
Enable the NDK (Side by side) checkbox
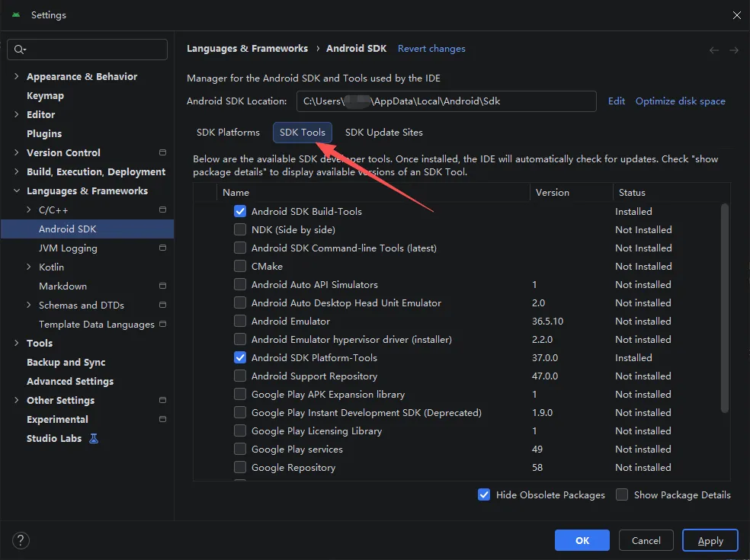click(240, 229)
